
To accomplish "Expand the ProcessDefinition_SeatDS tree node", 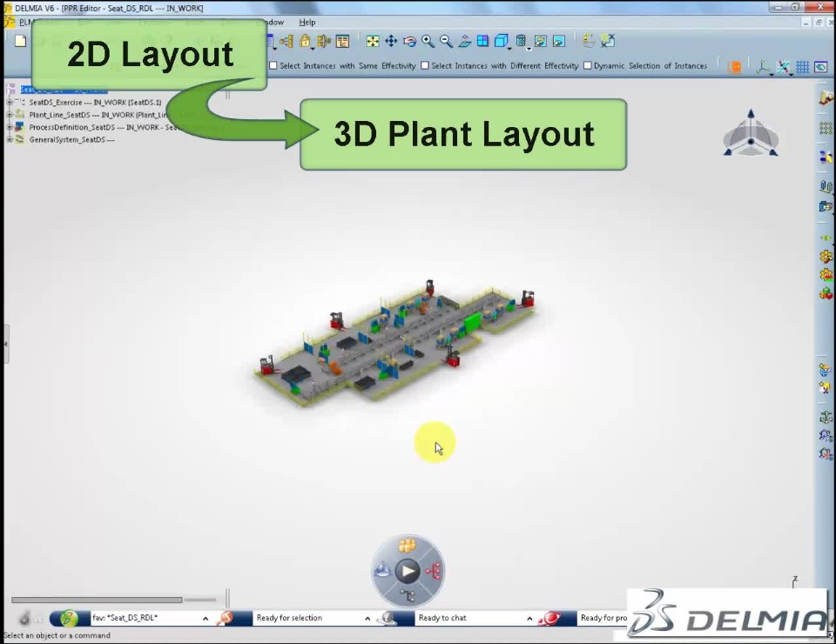I will (9, 127).
